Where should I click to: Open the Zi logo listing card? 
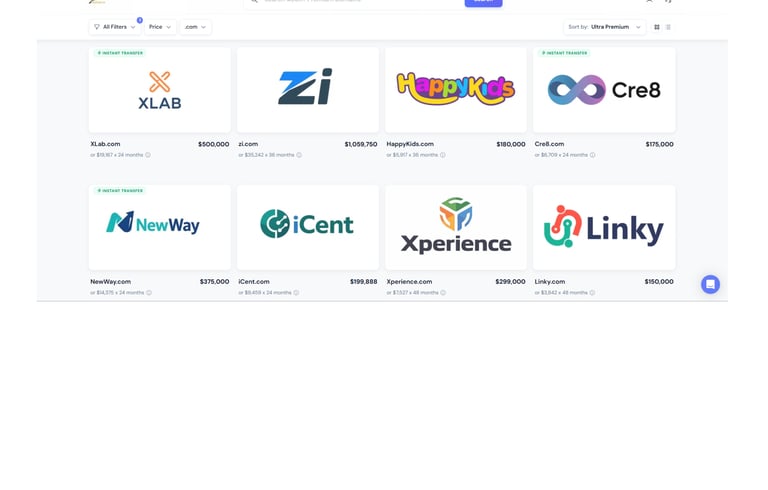pyautogui.click(x=308, y=90)
